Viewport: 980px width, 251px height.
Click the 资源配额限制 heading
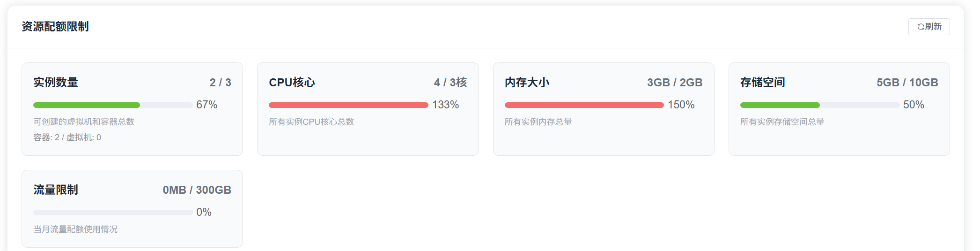click(x=55, y=27)
